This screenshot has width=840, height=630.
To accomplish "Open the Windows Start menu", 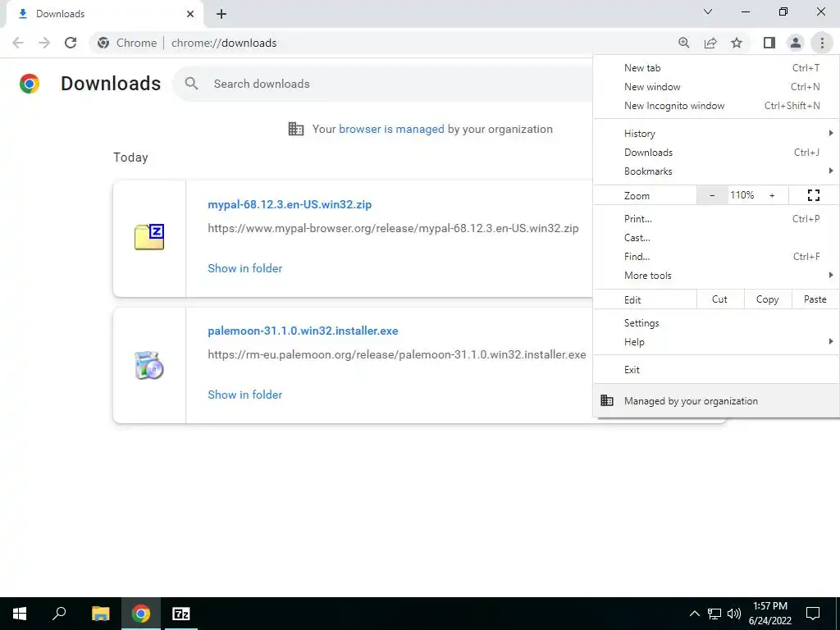I will pos(20,614).
